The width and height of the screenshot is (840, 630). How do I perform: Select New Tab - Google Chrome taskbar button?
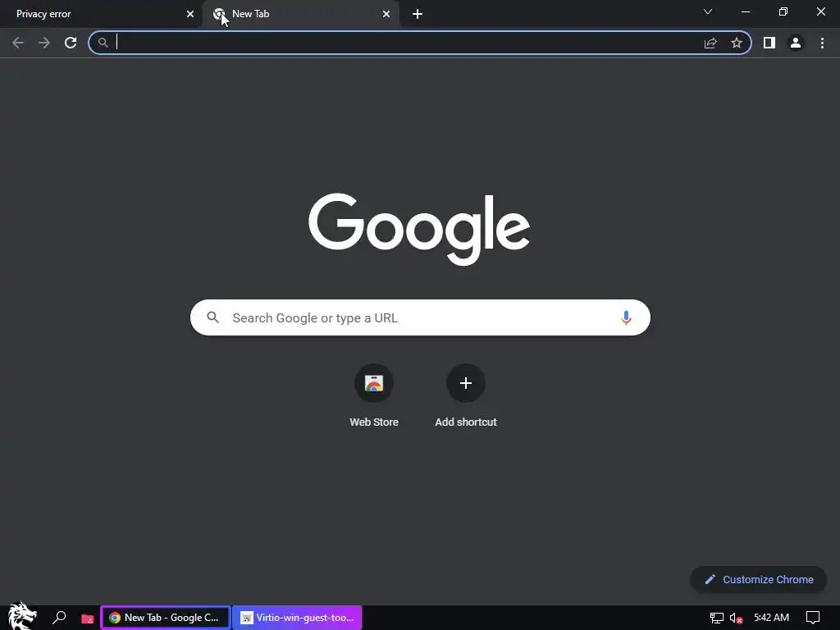click(x=166, y=618)
